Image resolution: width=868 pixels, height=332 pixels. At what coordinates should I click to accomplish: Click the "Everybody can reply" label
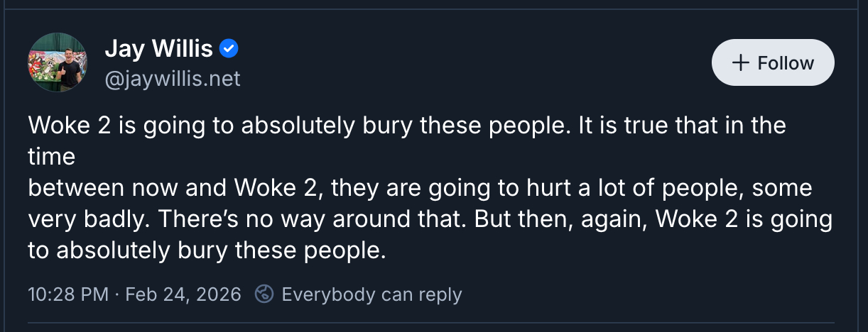click(x=371, y=294)
